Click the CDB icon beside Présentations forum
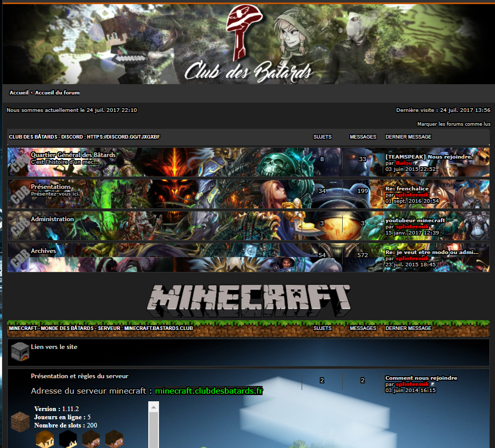495x448 pixels. (x=19, y=195)
